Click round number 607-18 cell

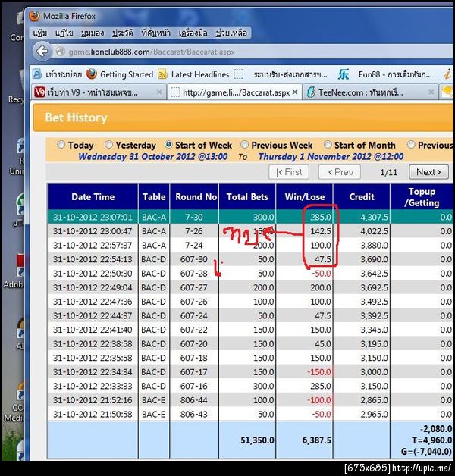194,358
